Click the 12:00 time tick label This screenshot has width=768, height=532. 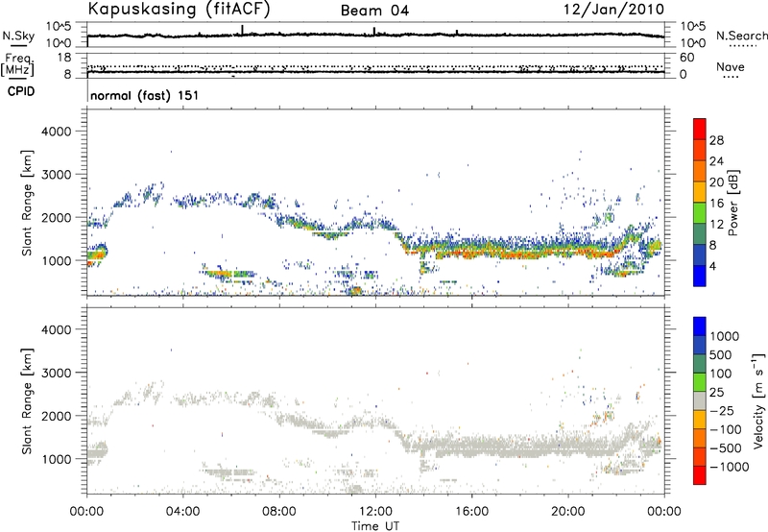pyautogui.click(x=375, y=512)
